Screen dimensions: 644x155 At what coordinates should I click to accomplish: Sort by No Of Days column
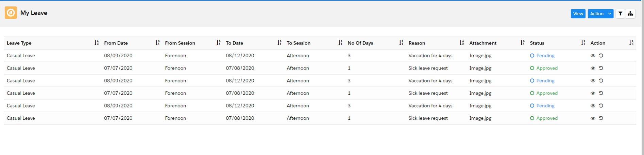401,43
